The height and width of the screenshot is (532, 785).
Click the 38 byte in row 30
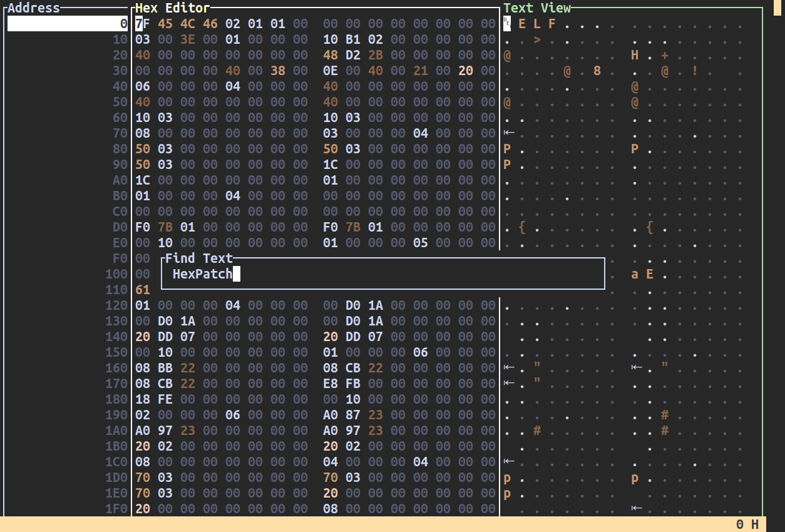[x=278, y=71]
